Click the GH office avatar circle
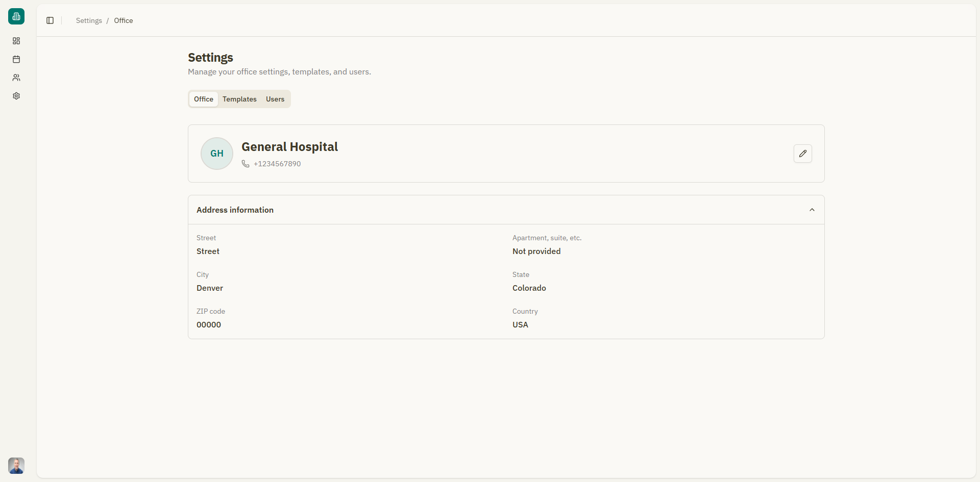 (217, 154)
